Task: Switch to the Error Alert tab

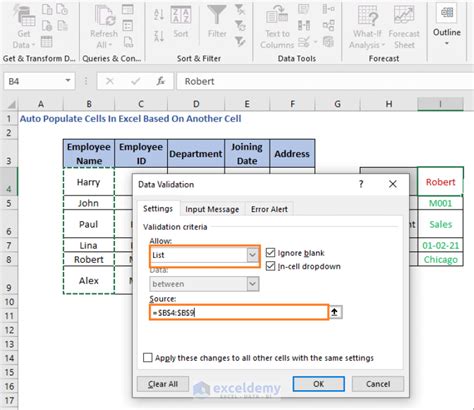Action: pos(269,209)
